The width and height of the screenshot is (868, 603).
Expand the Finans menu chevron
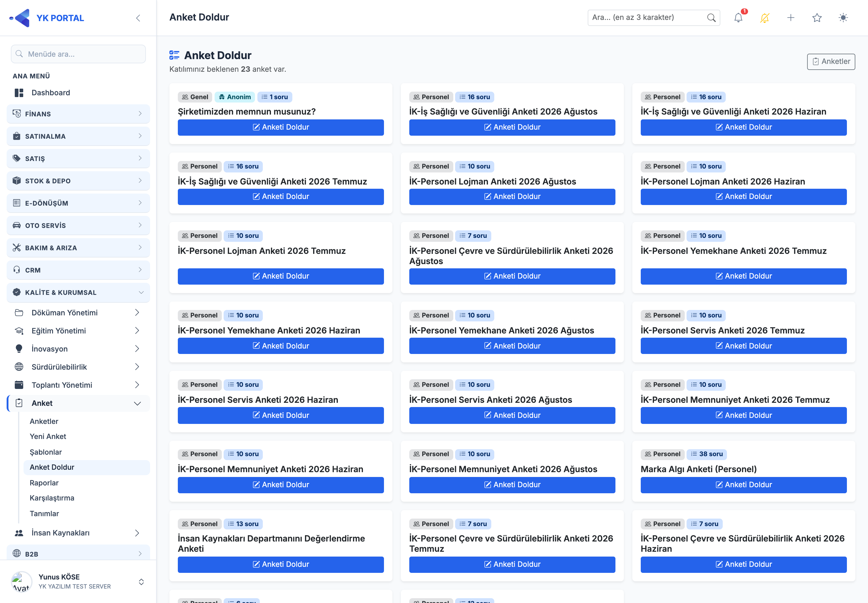(140, 113)
